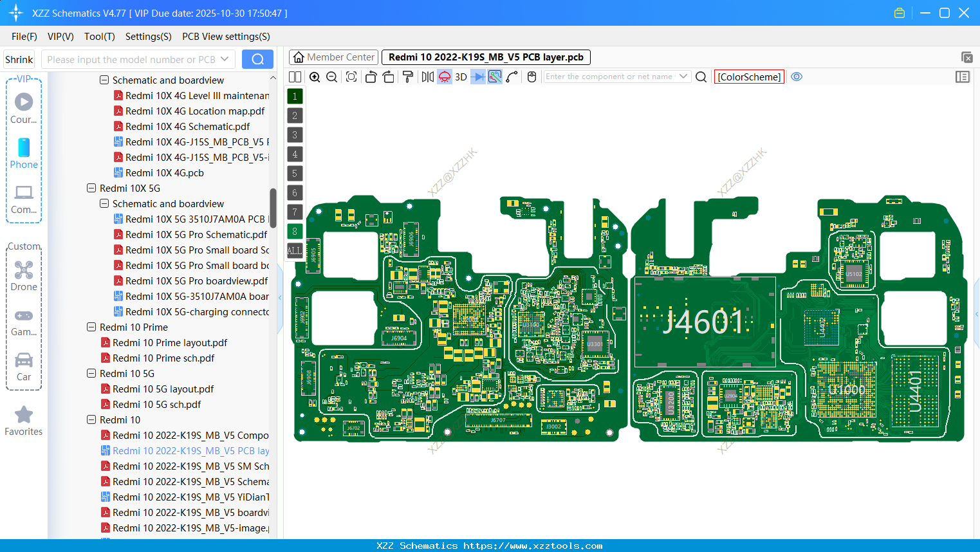Click the red dome icon beside 3D
Screen dimensions: 980x552
(445, 77)
